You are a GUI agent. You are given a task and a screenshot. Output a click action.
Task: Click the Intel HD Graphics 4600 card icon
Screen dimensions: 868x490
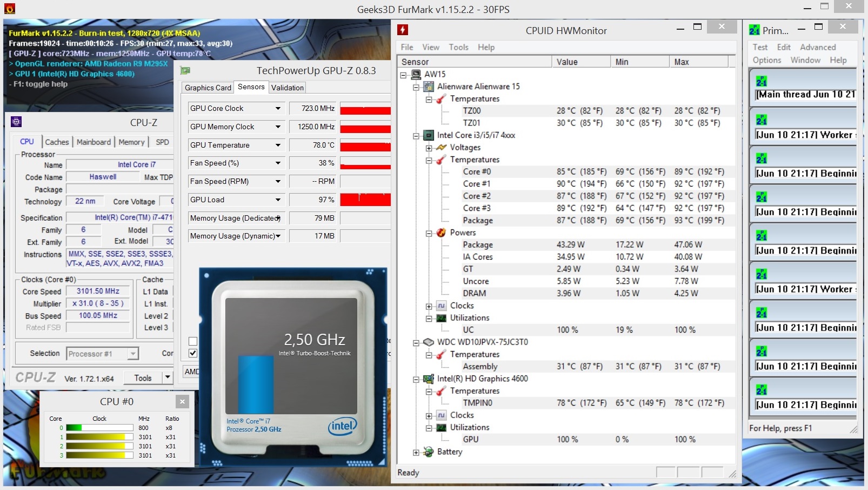429,379
